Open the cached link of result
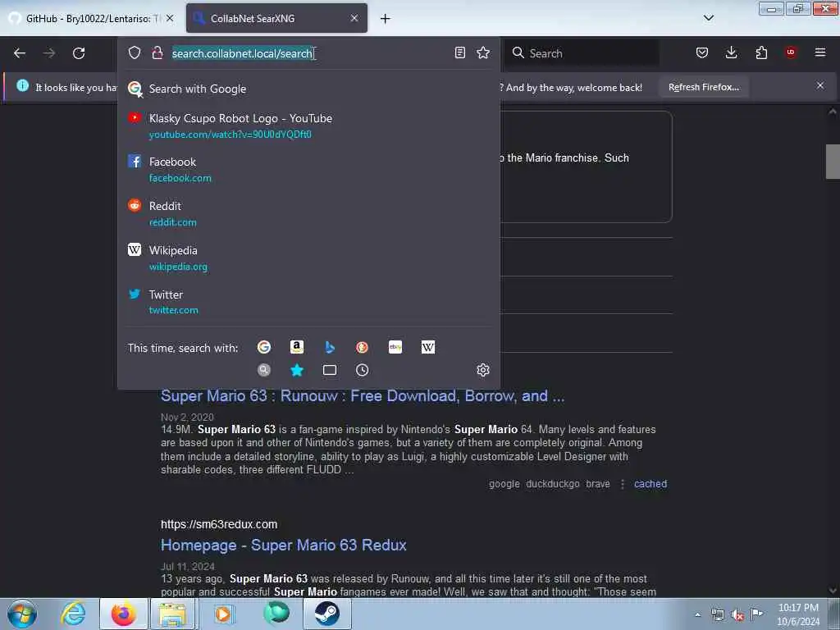 (x=651, y=484)
